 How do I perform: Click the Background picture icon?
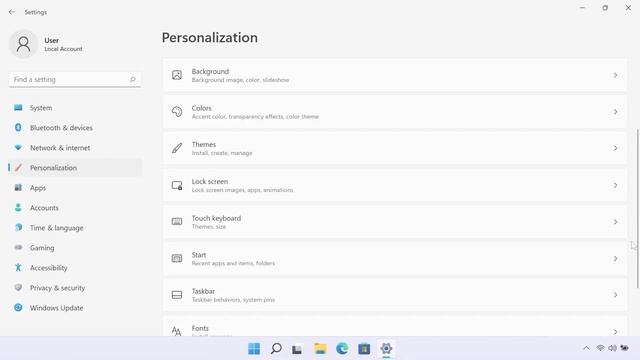tap(177, 75)
